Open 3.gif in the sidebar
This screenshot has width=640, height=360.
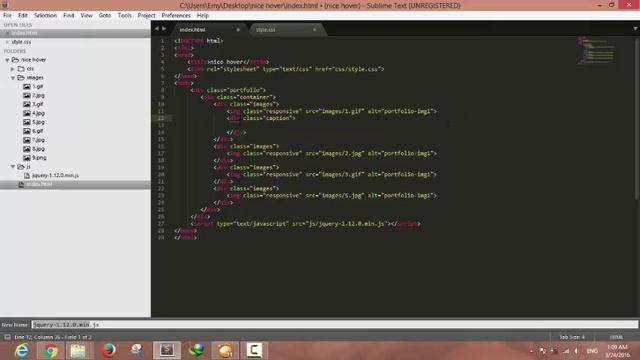click(38, 104)
